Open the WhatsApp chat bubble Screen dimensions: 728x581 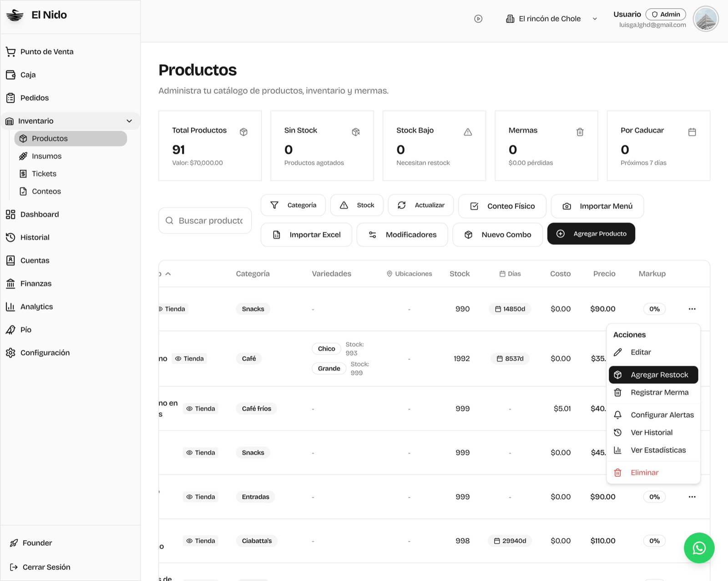[x=699, y=548]
